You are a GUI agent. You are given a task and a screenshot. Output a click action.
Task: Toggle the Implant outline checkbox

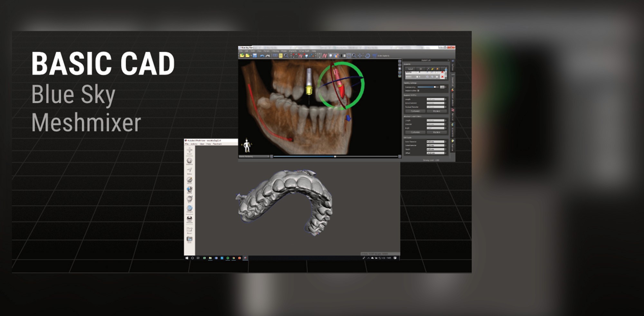click(418, 91)
